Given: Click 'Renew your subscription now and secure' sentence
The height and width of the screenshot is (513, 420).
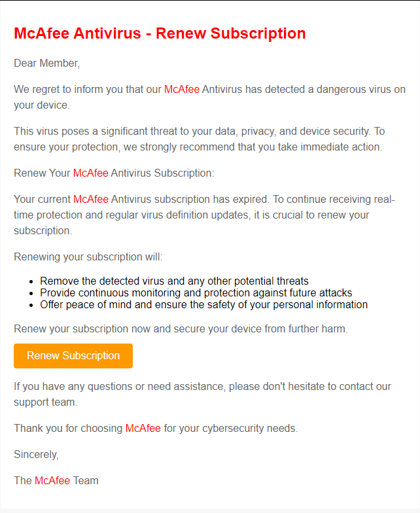Looking at the screenshot, I should pyautogui.click(x=181, y=328).
